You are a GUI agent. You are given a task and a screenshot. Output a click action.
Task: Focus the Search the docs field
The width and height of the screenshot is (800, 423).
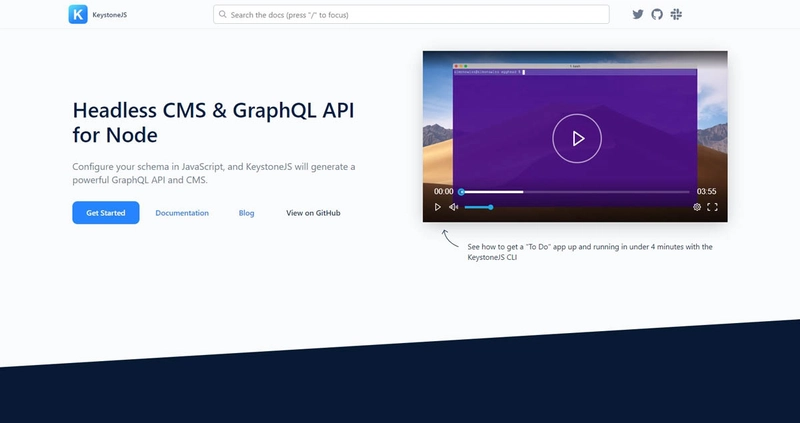[x=411, y=14]
